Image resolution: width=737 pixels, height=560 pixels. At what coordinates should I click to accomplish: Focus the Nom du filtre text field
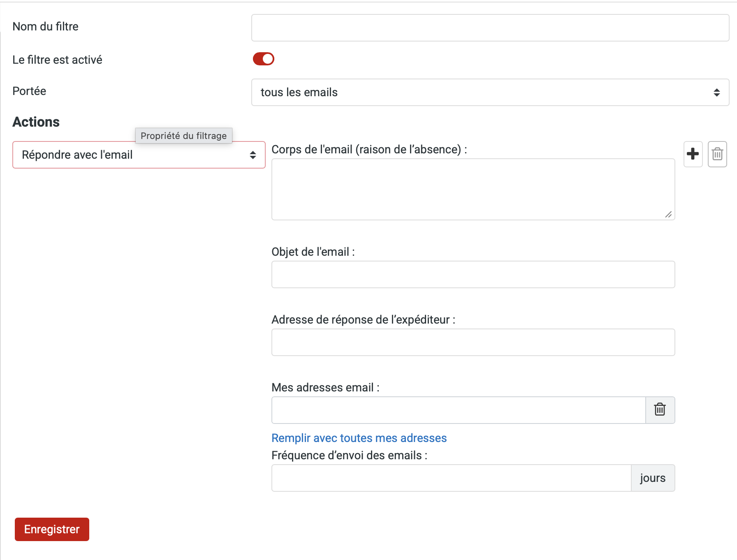coord(490,28)
